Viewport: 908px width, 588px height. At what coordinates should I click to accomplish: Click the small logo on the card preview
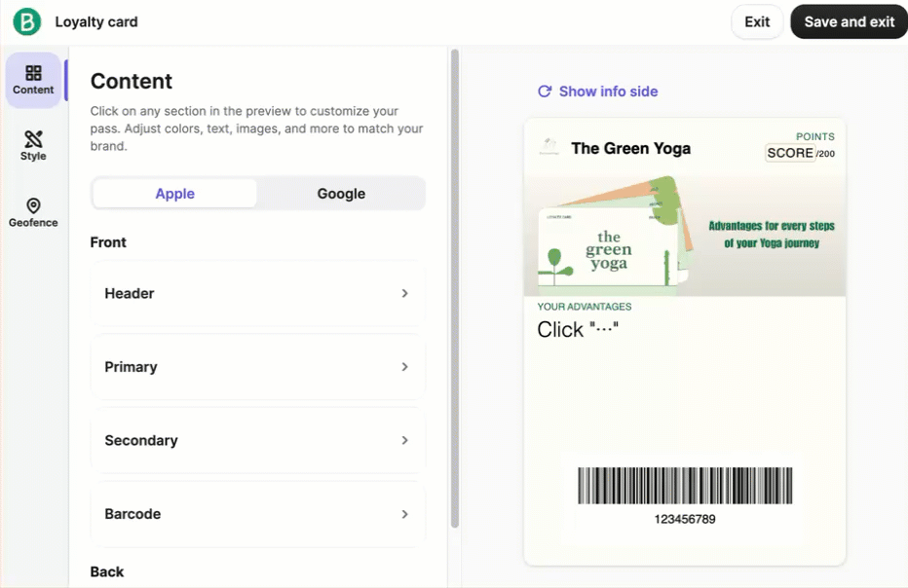coord(549,147)
